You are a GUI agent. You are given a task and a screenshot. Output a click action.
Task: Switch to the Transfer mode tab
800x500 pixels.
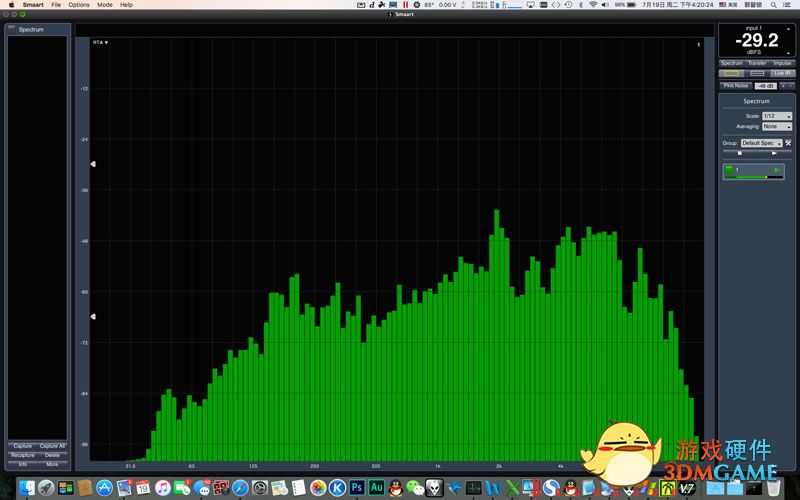coord(757,63)
